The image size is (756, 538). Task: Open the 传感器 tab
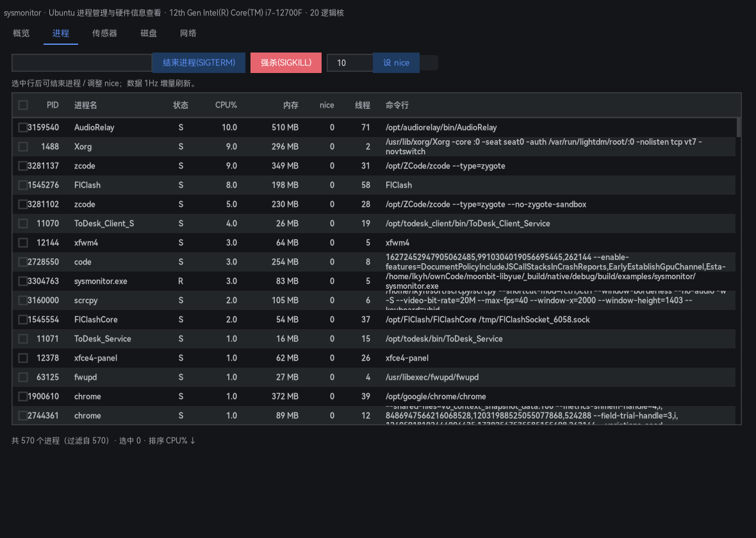pyautogui.click(x=104, y=33)
